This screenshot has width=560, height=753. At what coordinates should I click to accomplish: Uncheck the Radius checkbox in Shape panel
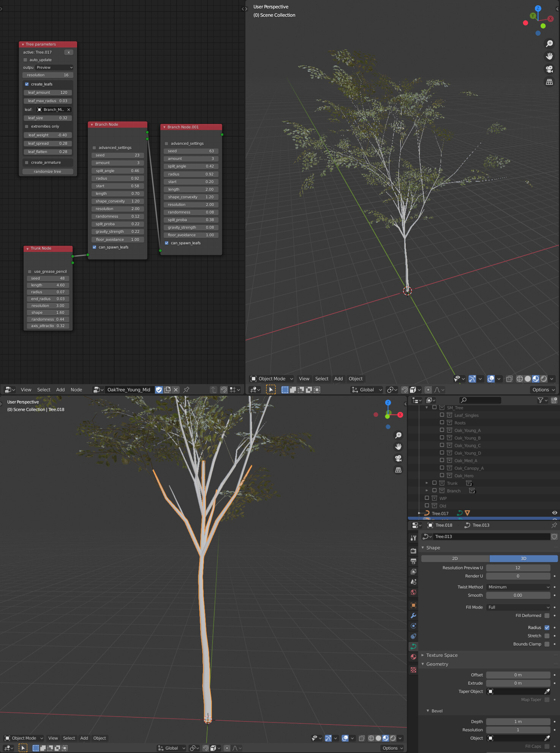(x=547, y=628)
